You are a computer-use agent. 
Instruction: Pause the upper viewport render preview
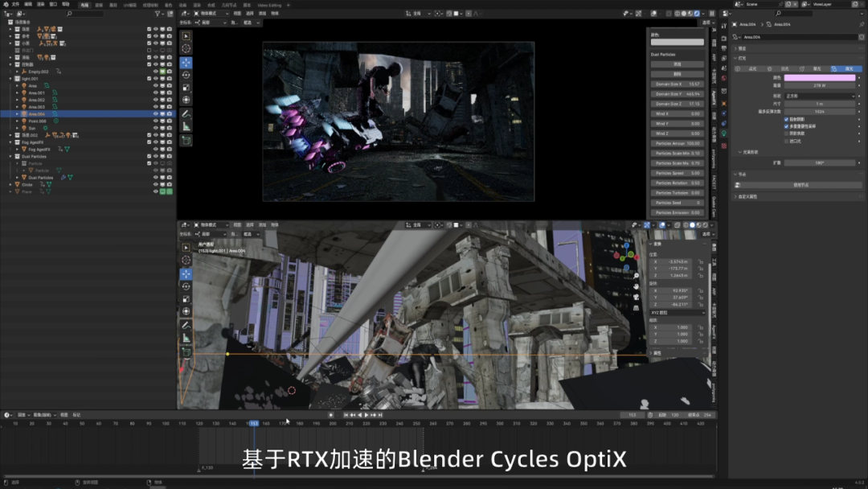[x=712, y=14]
